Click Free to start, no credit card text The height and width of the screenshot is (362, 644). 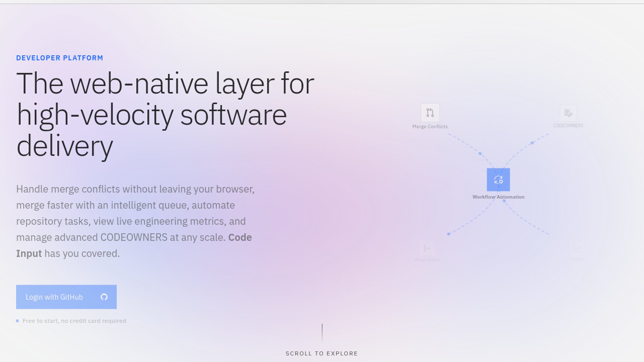click(74, 321)
